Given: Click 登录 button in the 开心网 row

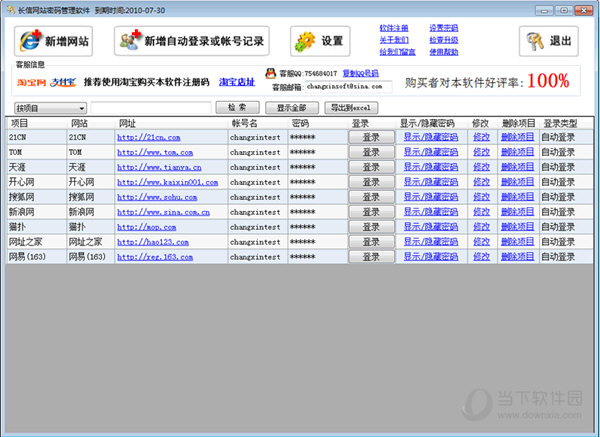Looking at the screenshot, I should tap(371, 182).
